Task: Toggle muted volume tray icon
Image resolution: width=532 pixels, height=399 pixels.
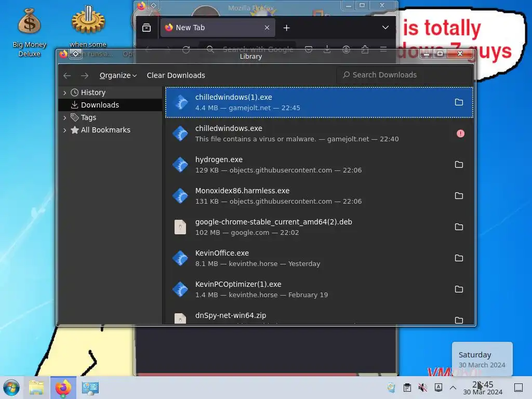Action: coord(423,388)
